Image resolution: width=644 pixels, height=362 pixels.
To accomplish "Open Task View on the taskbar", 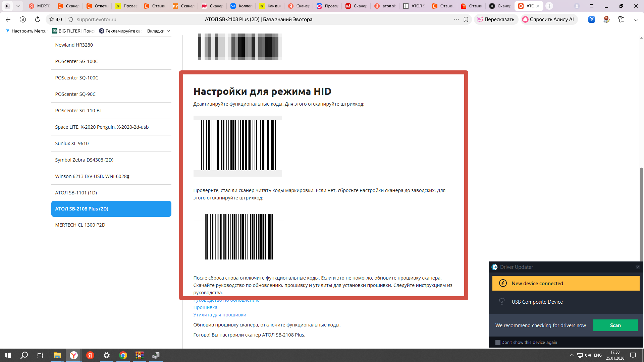I will point(40,355).
